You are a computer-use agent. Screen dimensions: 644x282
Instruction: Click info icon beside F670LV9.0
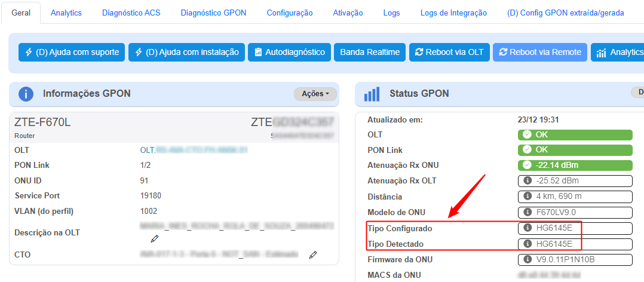click(528, 213)
